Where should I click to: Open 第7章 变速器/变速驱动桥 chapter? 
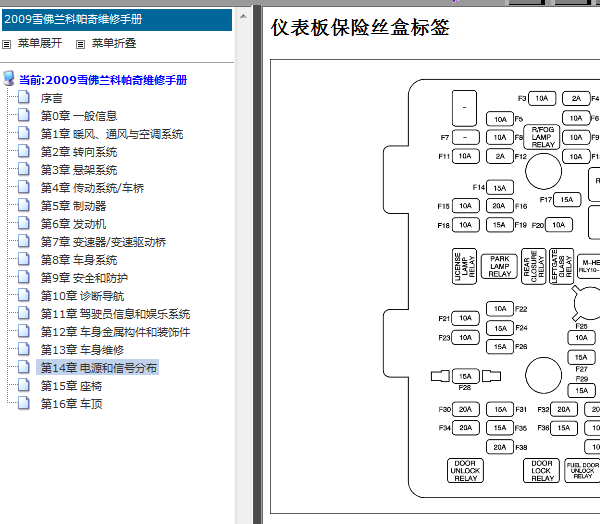103,242
